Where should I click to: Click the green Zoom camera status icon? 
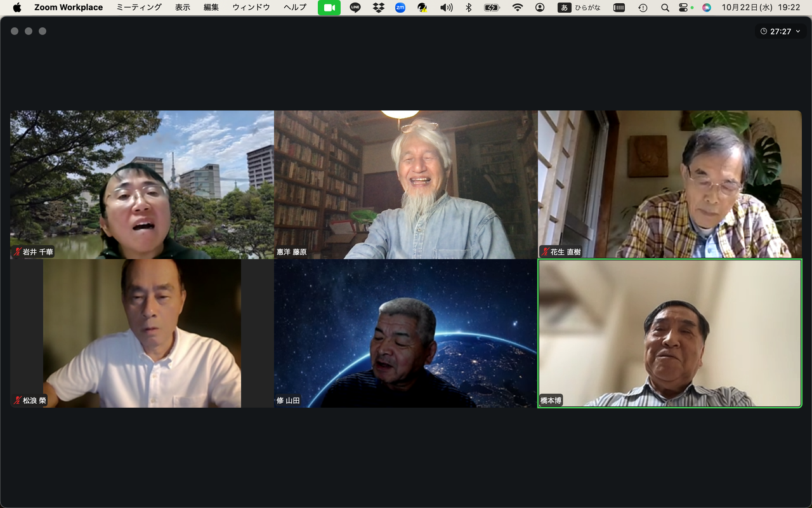tap(329, 8)
